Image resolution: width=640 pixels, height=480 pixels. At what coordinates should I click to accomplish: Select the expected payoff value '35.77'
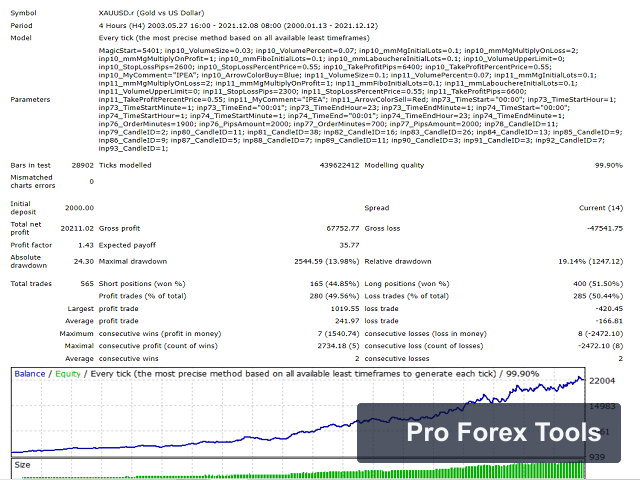[349, 245]
